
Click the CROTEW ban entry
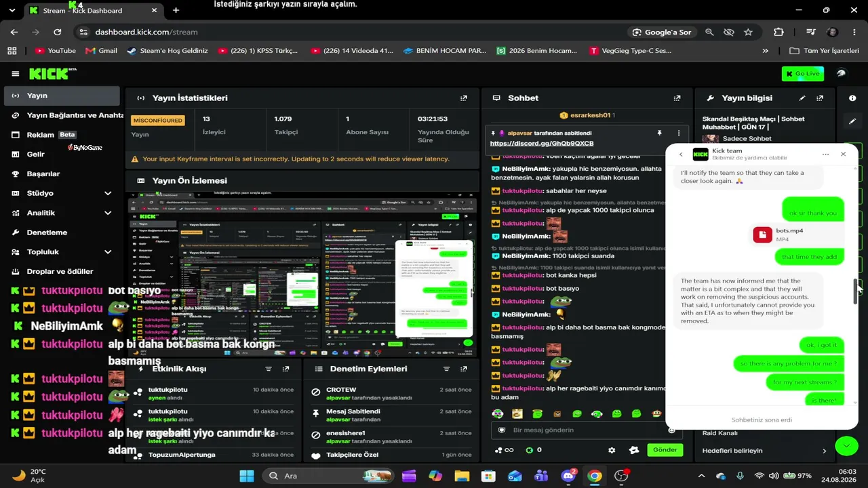(x=391, y=393)
